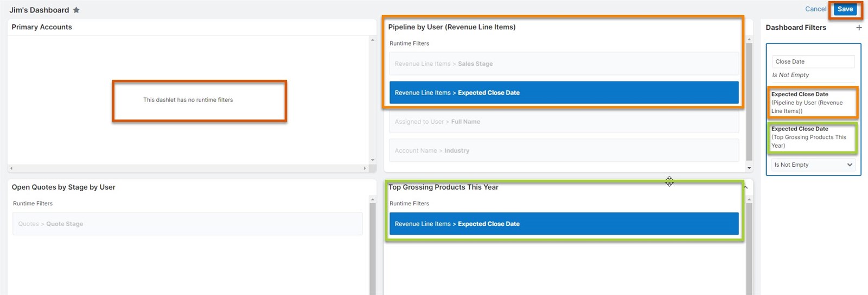Screen dimensions: 868x295
Task: Click right scroll arrow in Primary Accounts dashlet
Action: 365,168
